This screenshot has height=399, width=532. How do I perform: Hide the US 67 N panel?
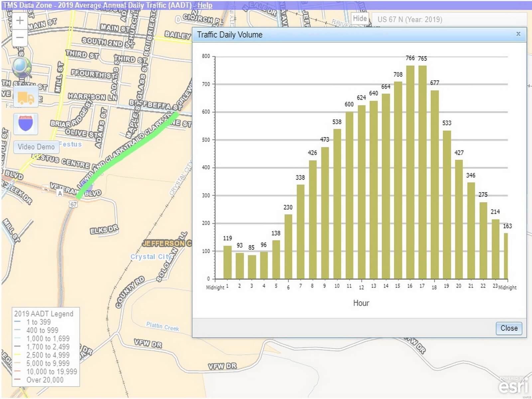coord(359,19)
